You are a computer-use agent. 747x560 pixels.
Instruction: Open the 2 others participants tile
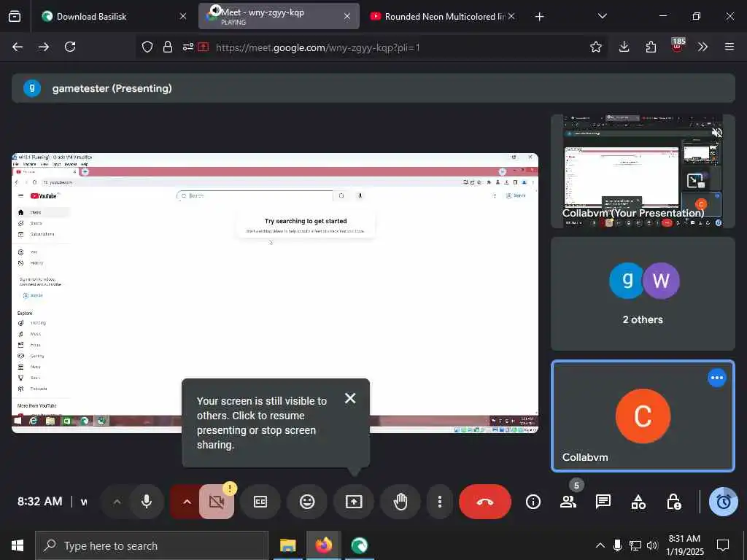643,294
